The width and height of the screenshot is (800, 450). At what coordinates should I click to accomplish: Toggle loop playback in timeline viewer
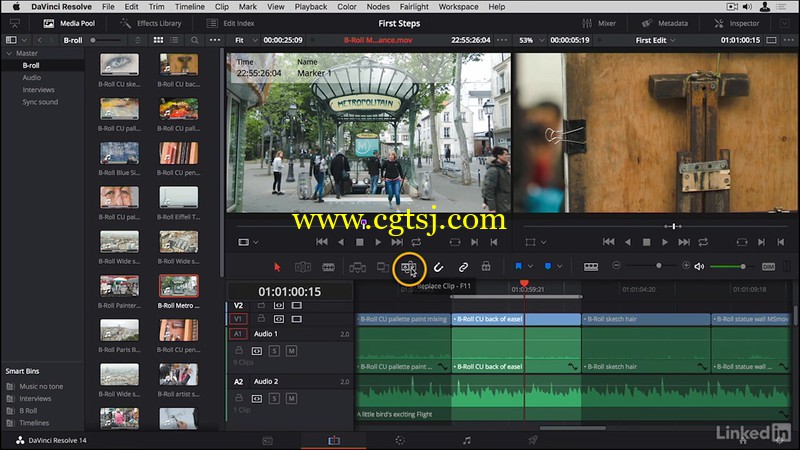coord(703,242)
